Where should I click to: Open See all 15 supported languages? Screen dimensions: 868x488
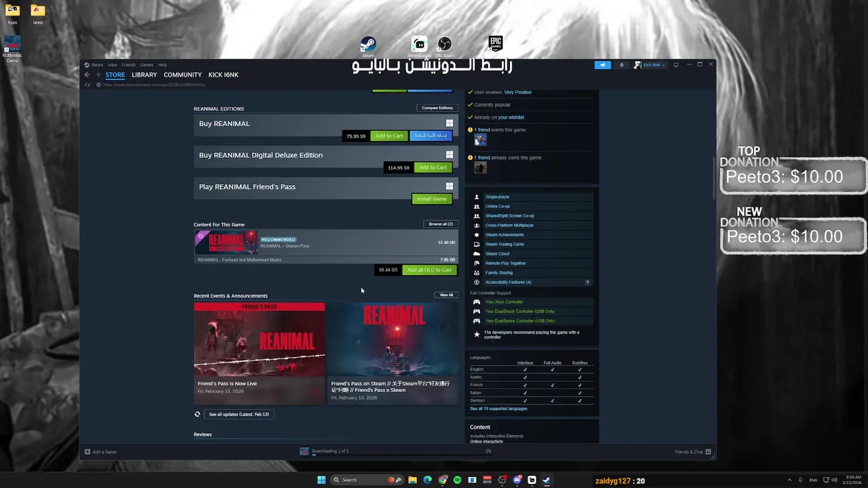[498, 409]
